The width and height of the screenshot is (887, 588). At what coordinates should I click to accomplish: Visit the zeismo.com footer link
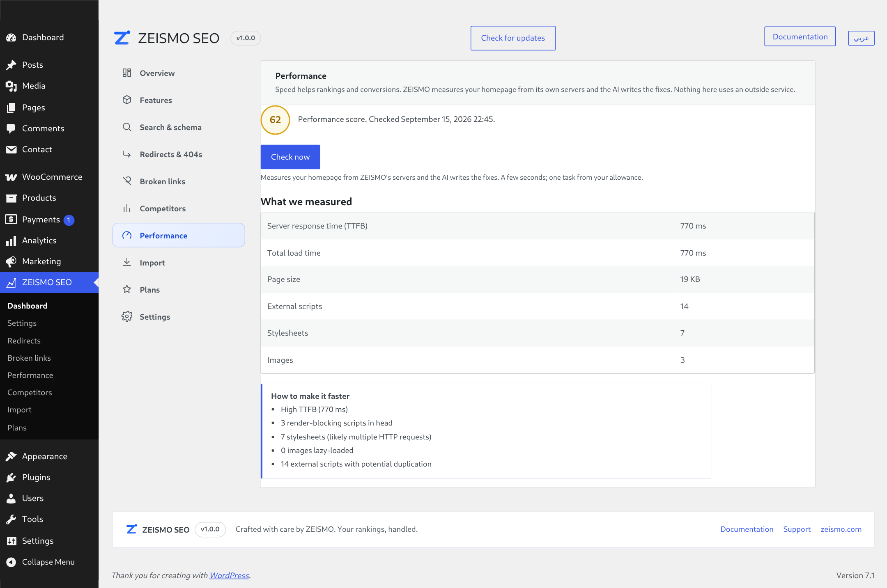click(x=841, y=529)
